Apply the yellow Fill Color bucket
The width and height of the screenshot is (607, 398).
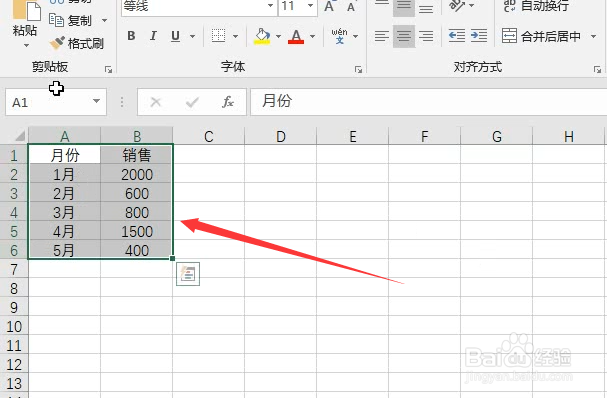(262, 36)
